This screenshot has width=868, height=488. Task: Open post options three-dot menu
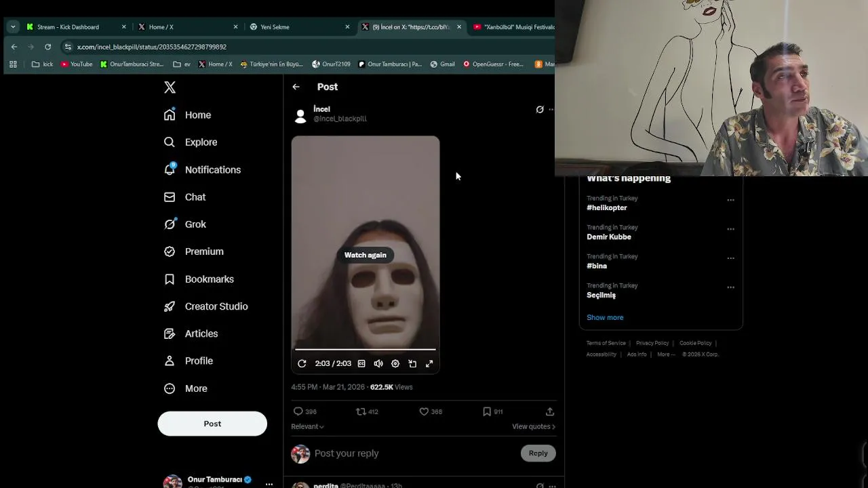pos(551,109)
